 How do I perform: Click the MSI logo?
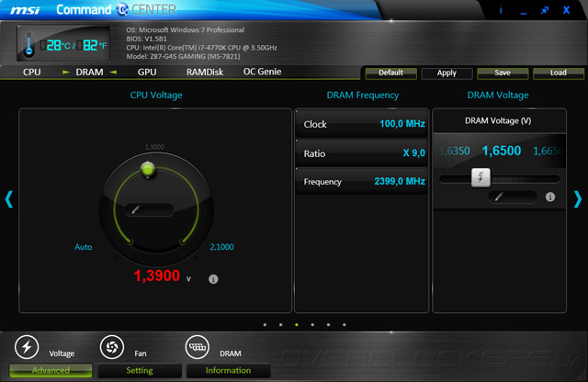pyautogui.click(x=25, y=10)
